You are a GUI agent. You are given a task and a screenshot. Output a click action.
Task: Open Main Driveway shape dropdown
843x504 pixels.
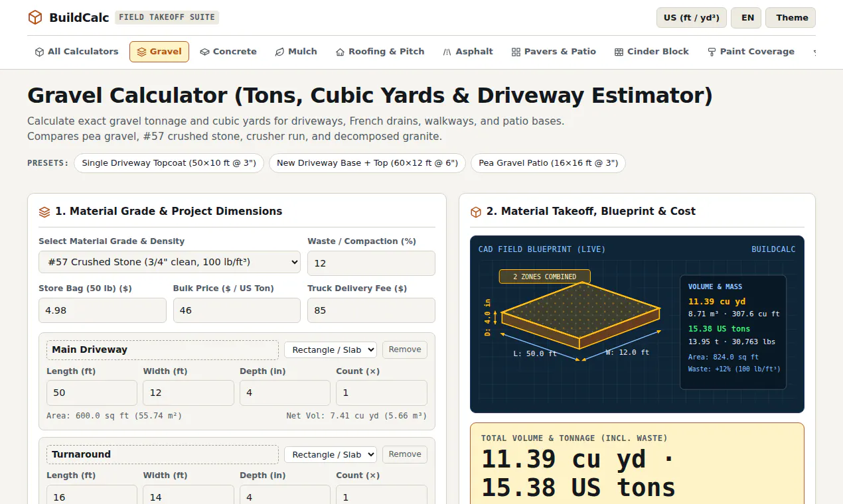click(331, 349)
